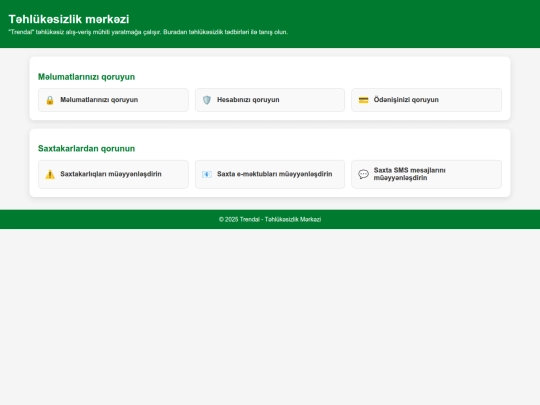The width and height of the screenshot is (540, 405).
Task: Select Saxtakarlıqları müəyyənləşdirin card
Action: coord(113,174)
